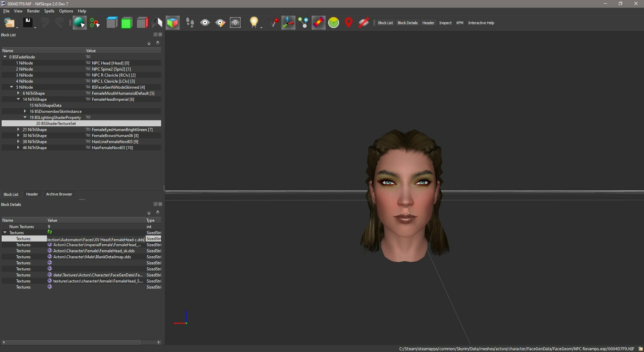This screenshot has width=644, height=352.
Task: Click the eye with pencil icon
Action: pos(220,23)
